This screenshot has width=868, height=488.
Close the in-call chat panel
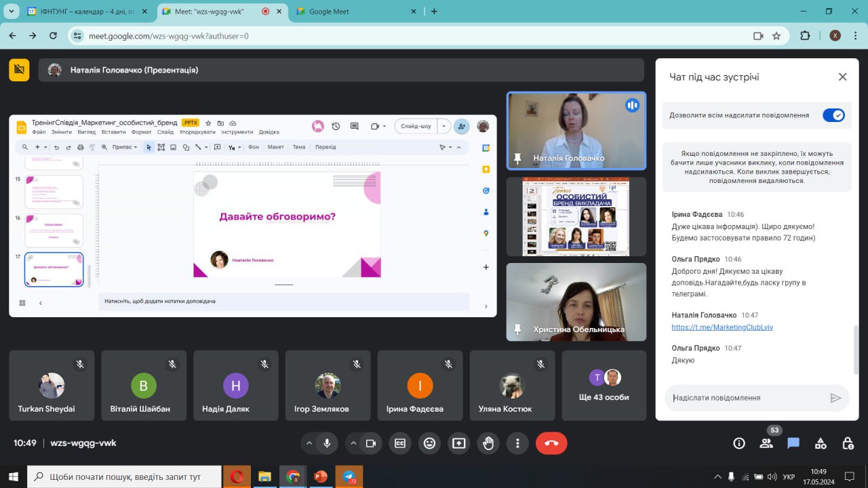pos(842,77)
